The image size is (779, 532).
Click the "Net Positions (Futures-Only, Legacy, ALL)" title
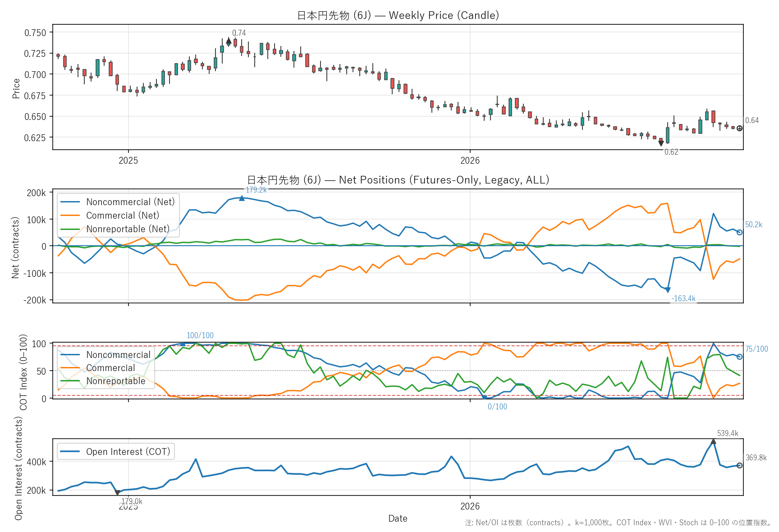444,180
